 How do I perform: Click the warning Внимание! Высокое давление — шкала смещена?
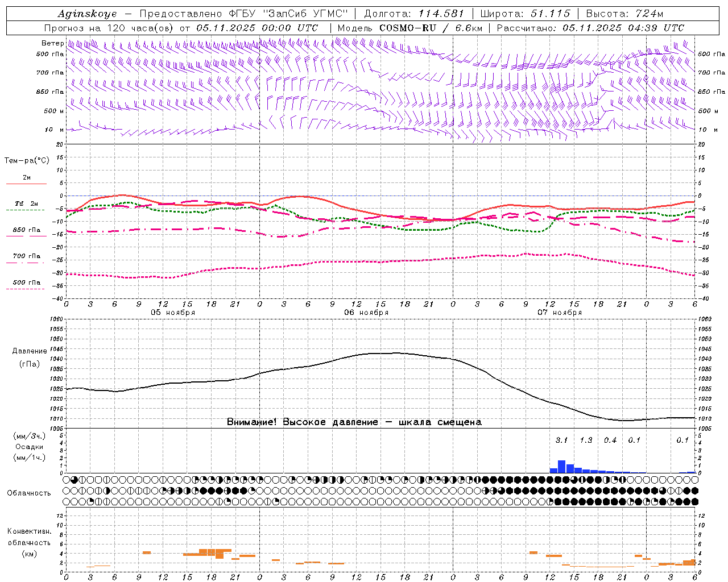354,422
